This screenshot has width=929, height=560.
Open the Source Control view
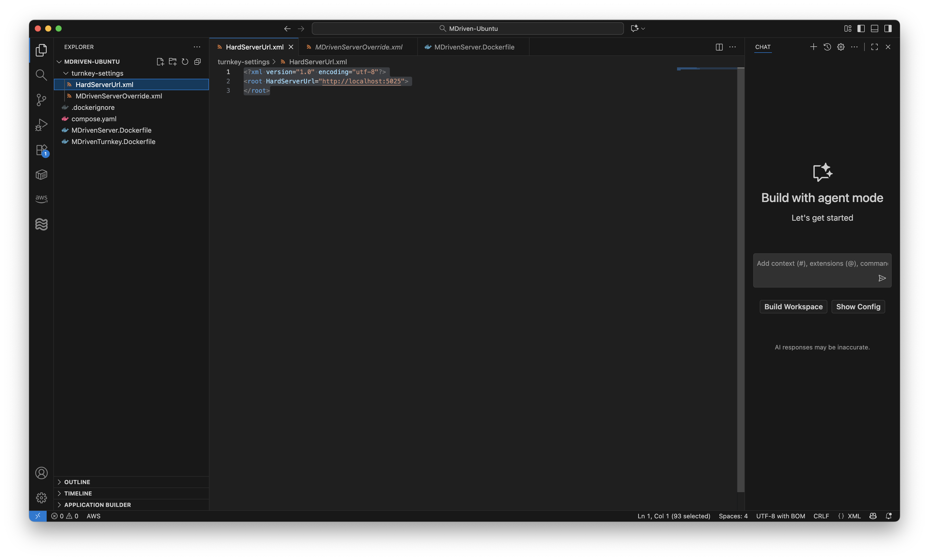[x=41, y=100]
